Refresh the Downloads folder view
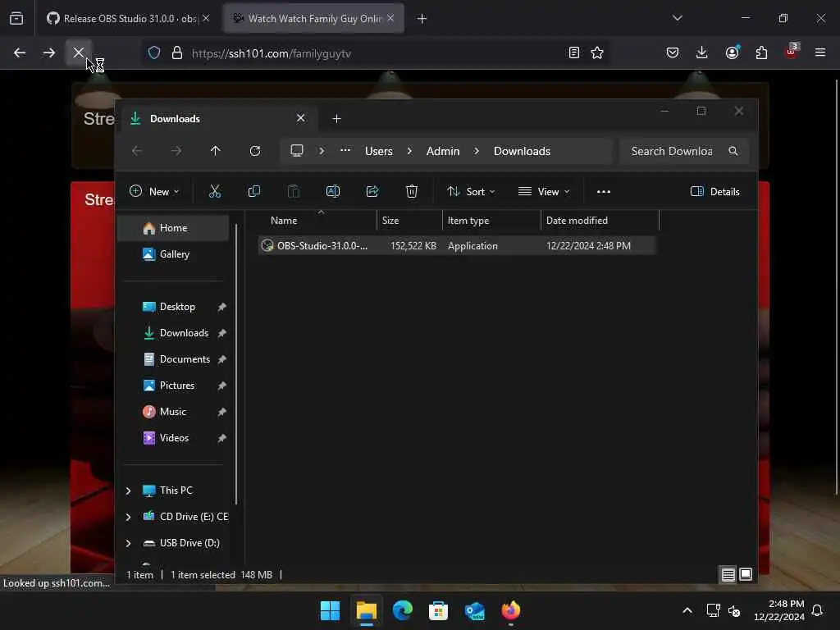Viewport: 840px width, 630px height. (255, 151)
